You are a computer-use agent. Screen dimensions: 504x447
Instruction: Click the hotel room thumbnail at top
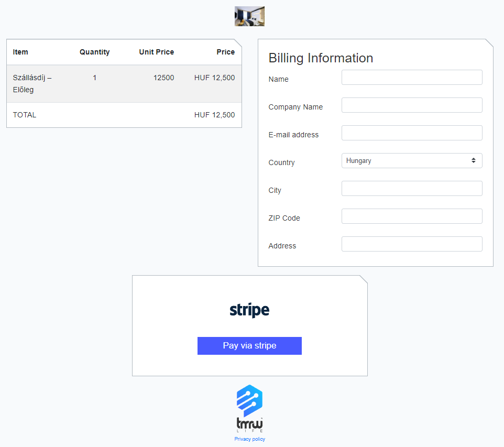click(249, 16)
